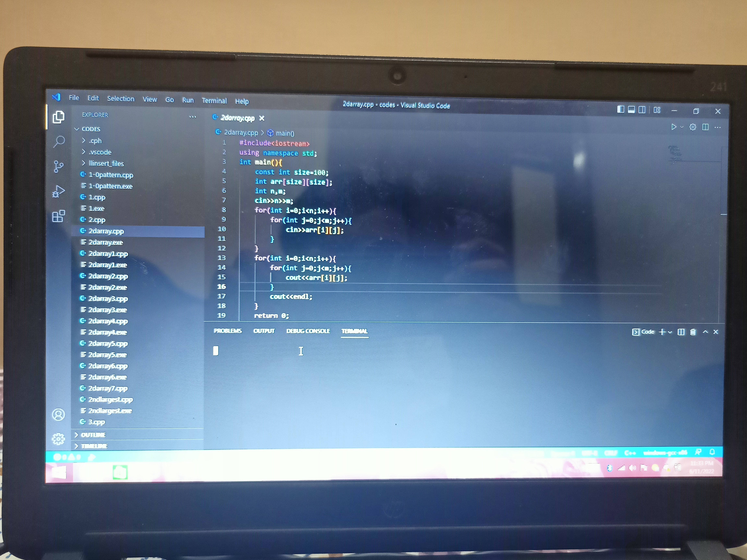This screenshot has height=560, width=747.
Task: Switch to the PROBLEMS panel tab
Action: point(228,331)
